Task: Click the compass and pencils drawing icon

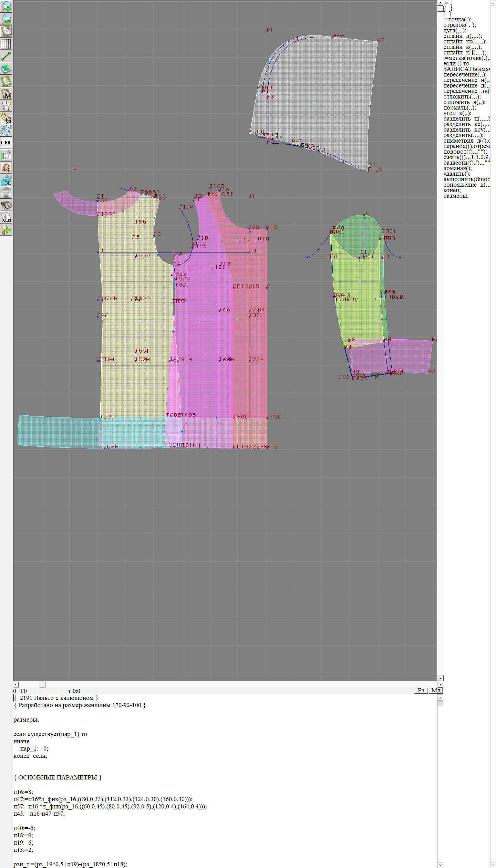Action: pos(6,106)
